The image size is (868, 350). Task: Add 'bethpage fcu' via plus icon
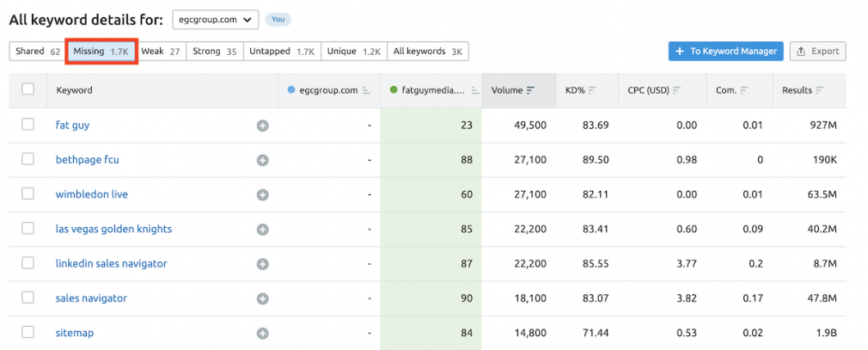(262, 161)
